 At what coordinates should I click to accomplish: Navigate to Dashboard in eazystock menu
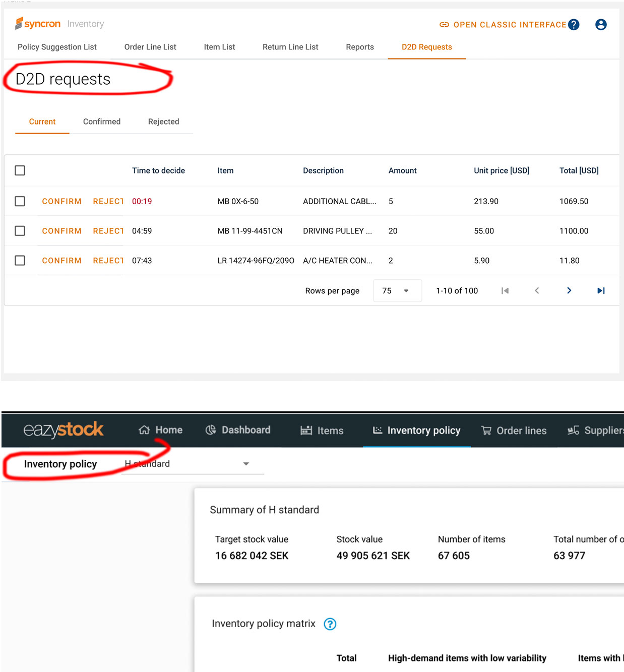[238, 430]
